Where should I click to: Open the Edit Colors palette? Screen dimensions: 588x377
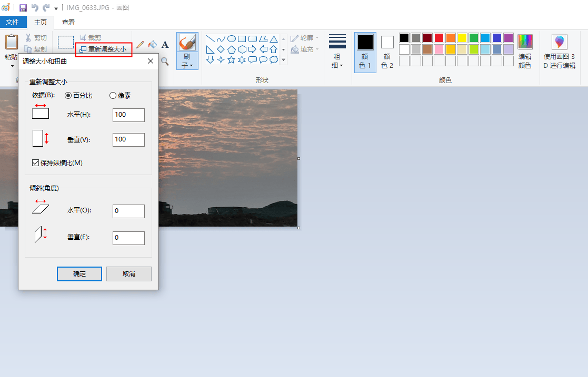pos(525,53)
